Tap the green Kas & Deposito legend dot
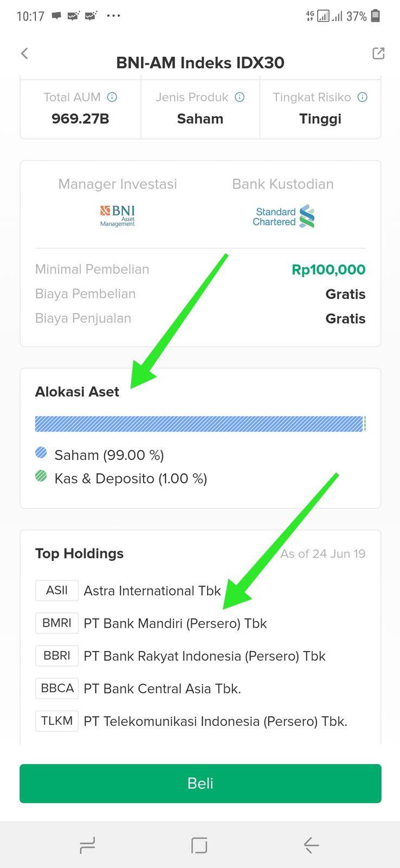400x868 pixels. click(41, 476)
